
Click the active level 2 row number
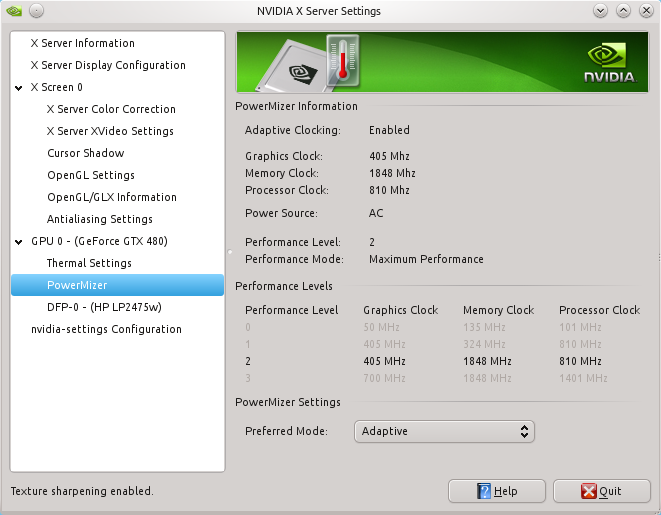(x=248, y=361)
